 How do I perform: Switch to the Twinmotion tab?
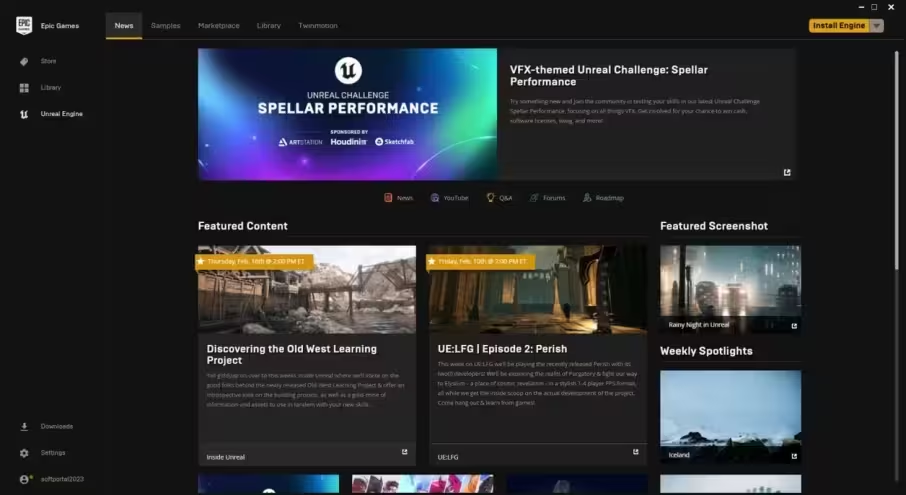click(x=318, y=26)
